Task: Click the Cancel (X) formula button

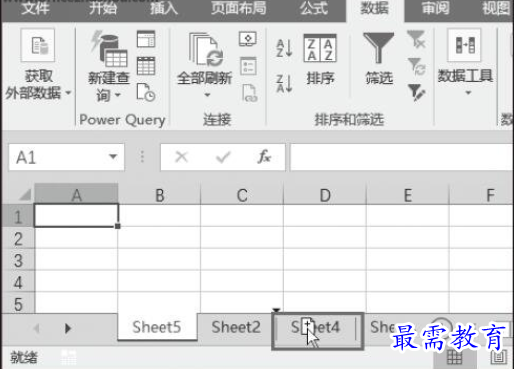Action: (x=182, y=157)
